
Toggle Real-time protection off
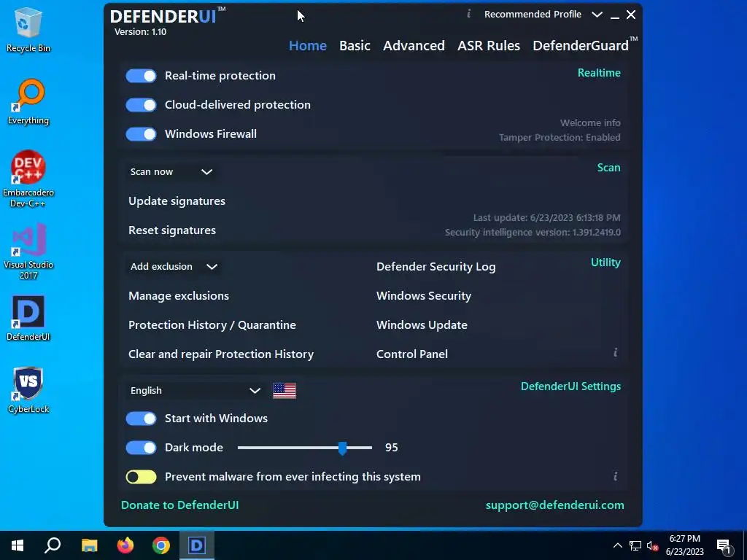(x=141, y=76)
